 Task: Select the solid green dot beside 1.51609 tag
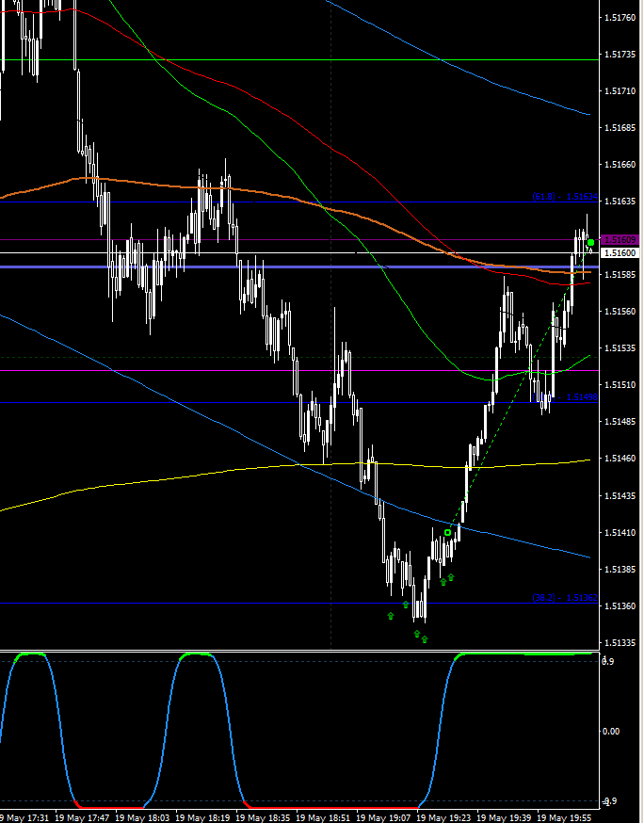click(x=591, y=242)
